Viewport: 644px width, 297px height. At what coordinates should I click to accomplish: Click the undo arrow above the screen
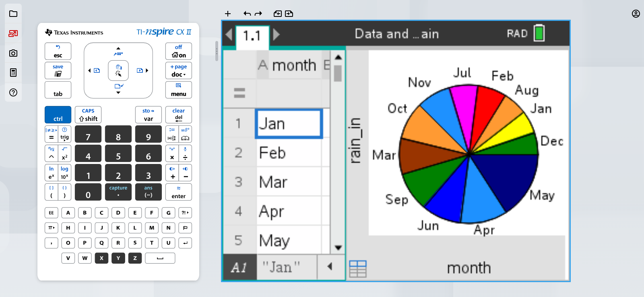click(x=247, y=14)
